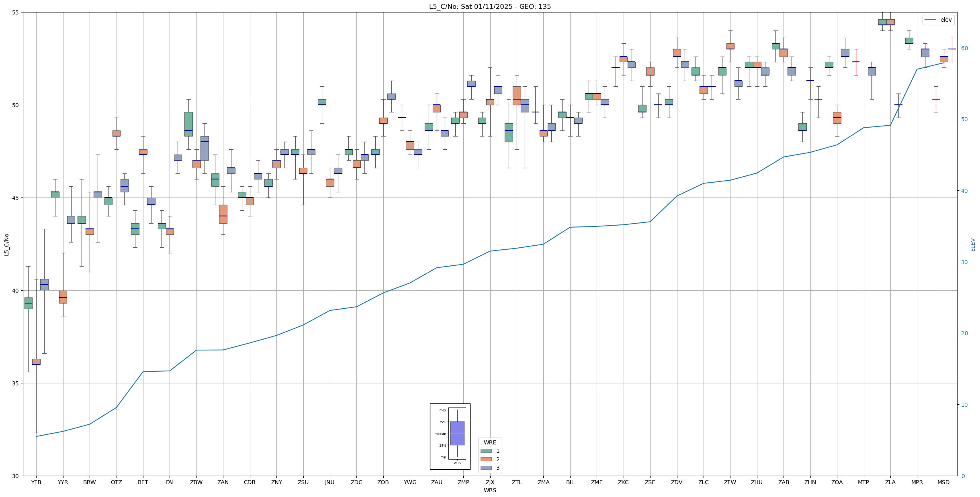
Task: Click the blue-gray WRE 3 legend swatch
Action: 486,468
